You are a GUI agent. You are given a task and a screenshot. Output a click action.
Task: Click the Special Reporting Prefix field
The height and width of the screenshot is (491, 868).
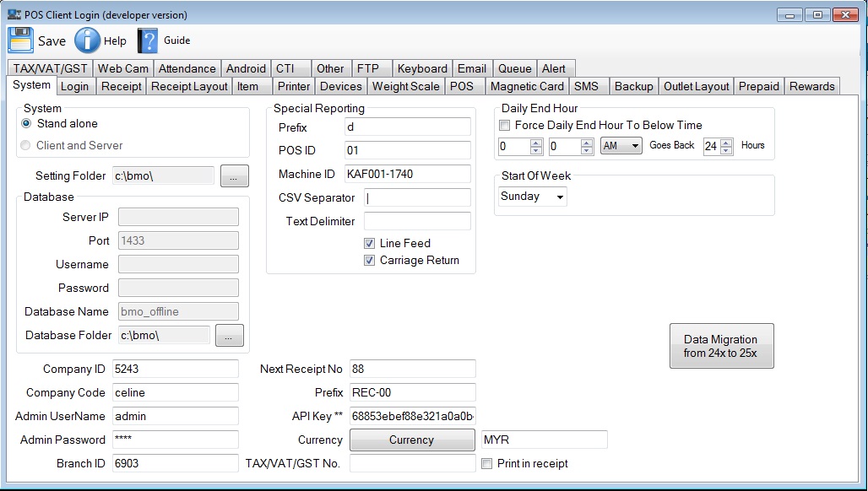[408, 127]
